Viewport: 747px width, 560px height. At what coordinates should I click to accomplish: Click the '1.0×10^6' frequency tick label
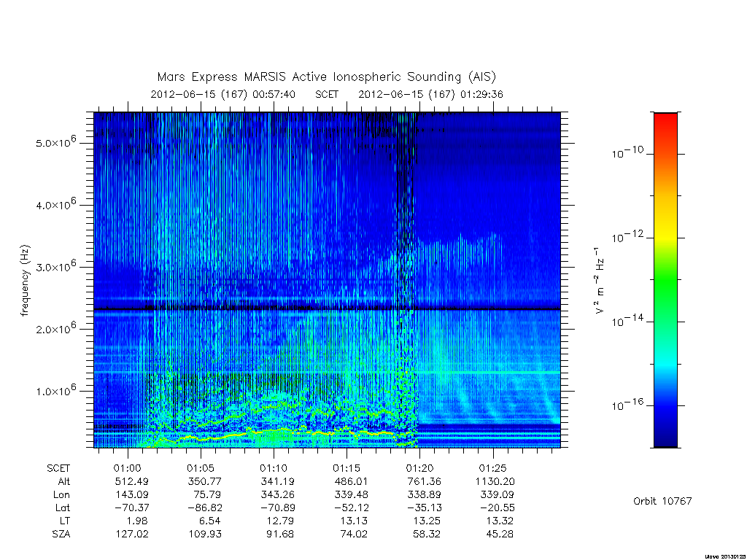click(55, 390)
